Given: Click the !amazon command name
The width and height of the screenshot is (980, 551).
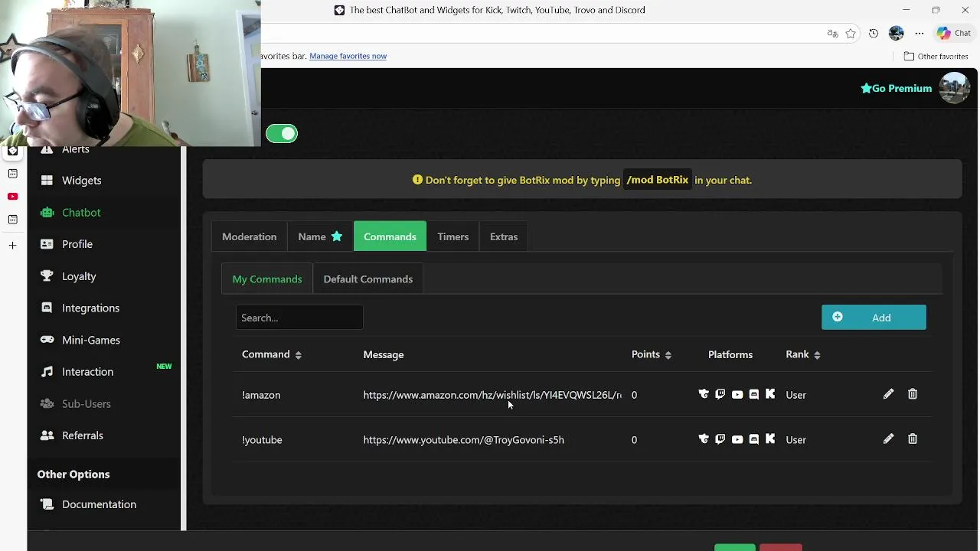Looking at the screenshot, I should pos(261,395).
